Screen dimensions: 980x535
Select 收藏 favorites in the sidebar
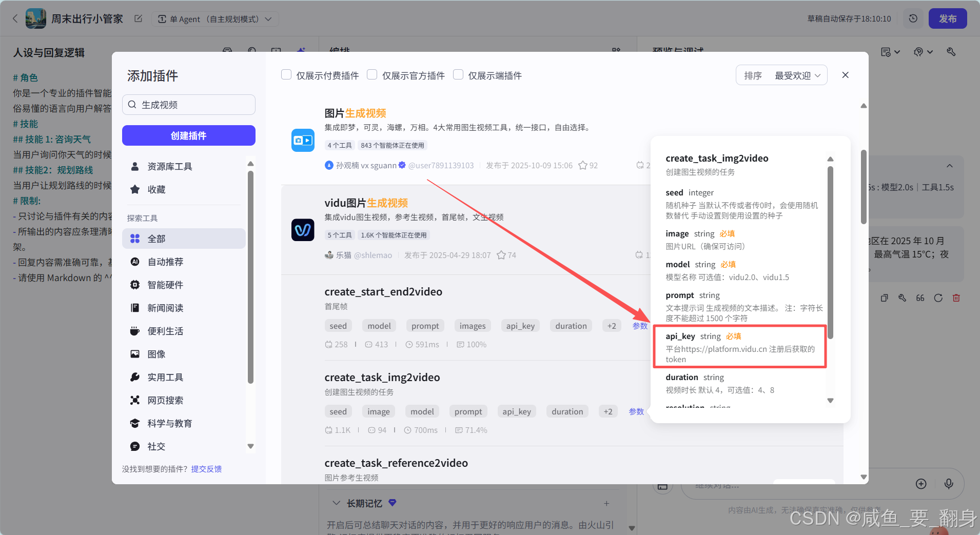(x=184, y=190)
